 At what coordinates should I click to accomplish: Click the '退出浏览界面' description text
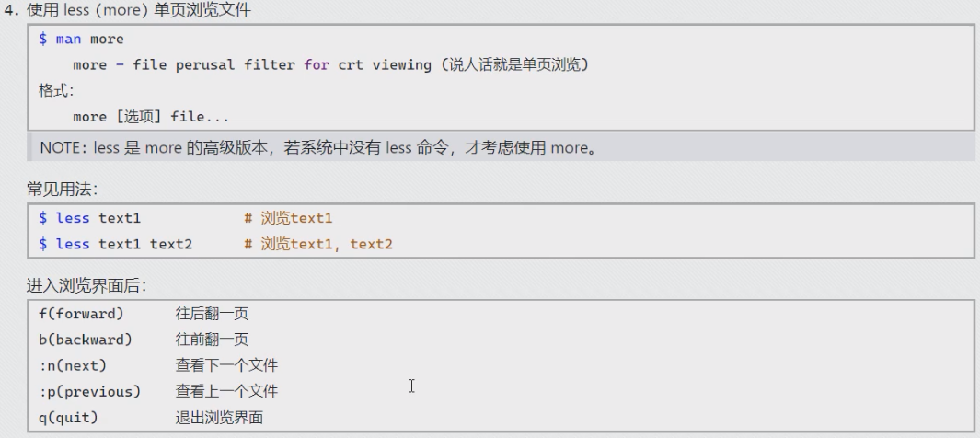coord(219,417)
